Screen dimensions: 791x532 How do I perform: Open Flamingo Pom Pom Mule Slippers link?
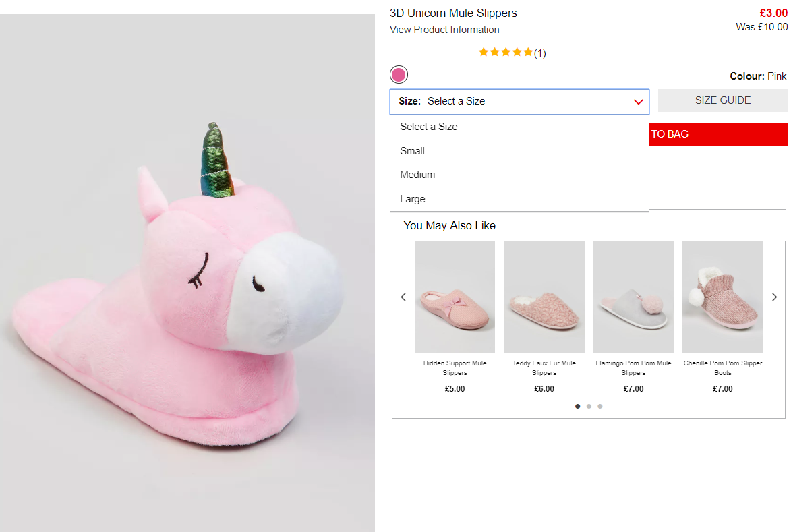click(633, 367)
